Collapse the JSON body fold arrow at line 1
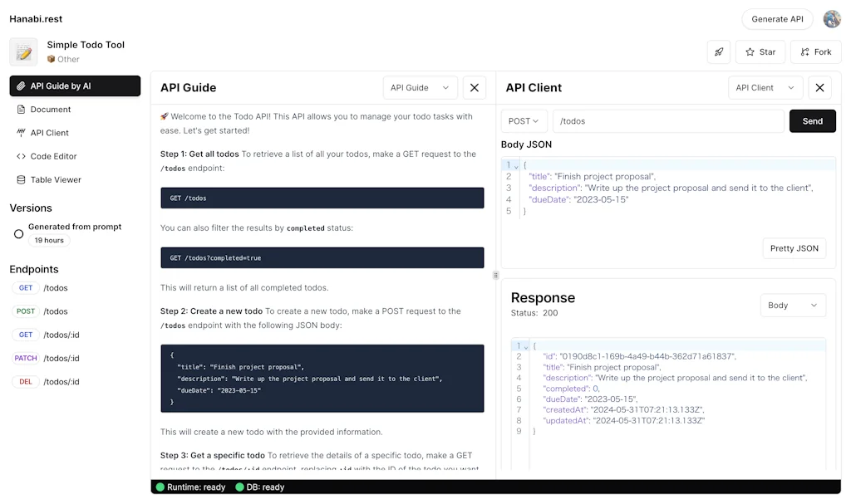The height and width of the screenshot is (504, 851). pos(516,166)
